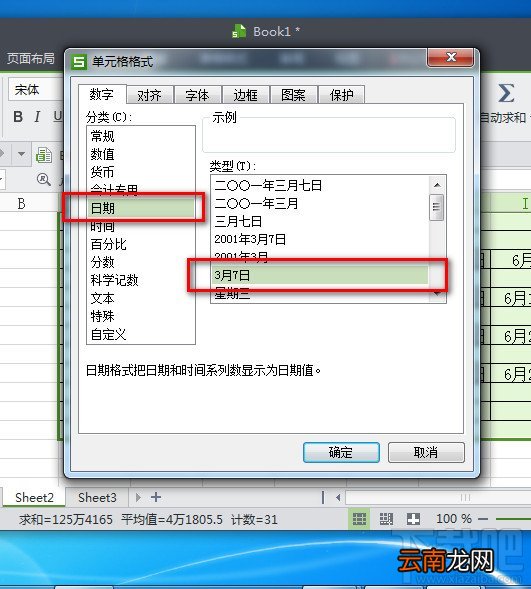Screen dimensions: 531x589
Task: Click the green spreadsheet icon in toolbar
Action: tap(44, 154)
